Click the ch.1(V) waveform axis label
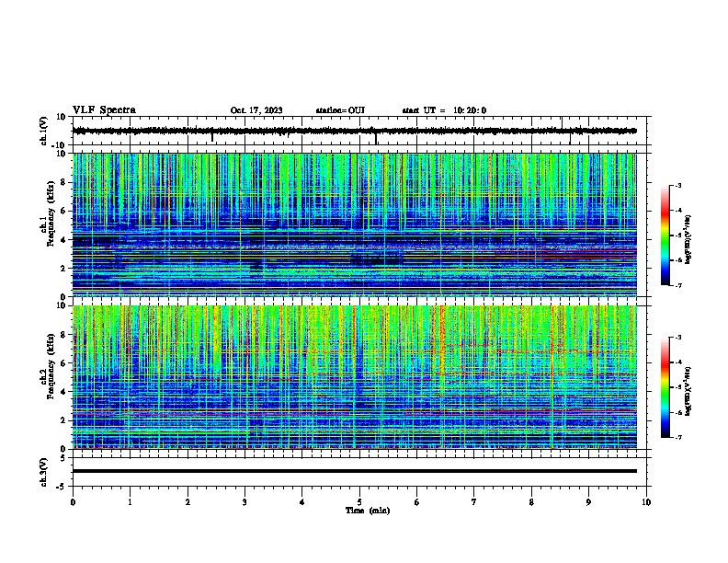Image resolution: width=728 pixels, height=563 pixels. 44,131
